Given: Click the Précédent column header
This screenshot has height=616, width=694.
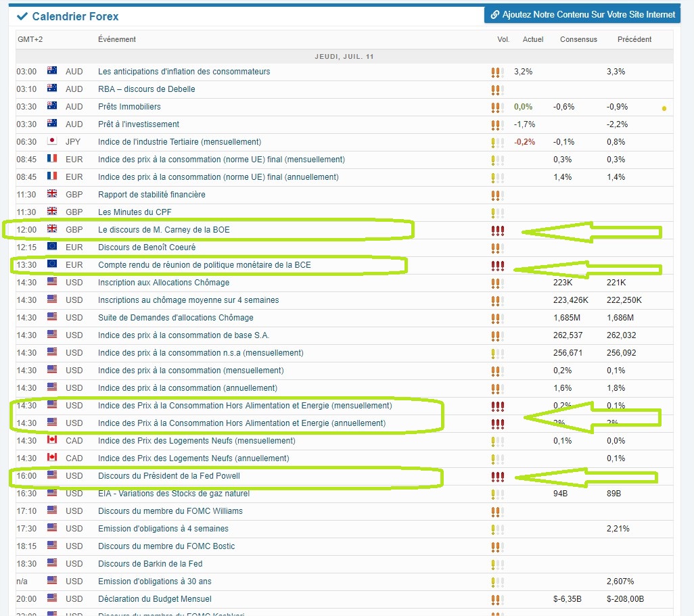Looking at the screenshot, I should pos(634,39).
